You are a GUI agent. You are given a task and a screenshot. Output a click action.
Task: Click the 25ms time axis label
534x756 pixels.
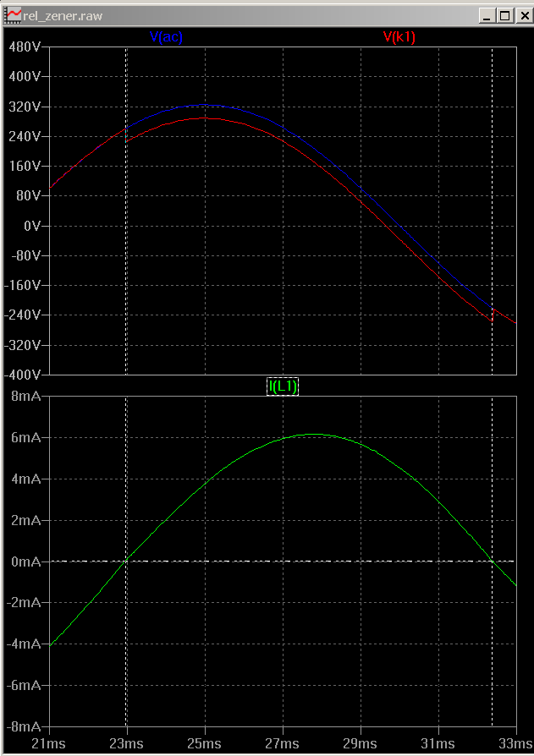click(205, 743)
